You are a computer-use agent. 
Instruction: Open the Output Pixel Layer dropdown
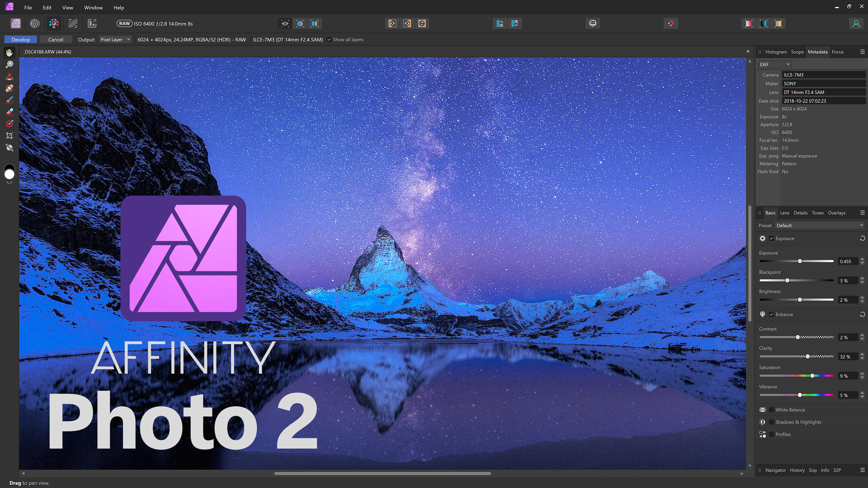coord(115,40)
